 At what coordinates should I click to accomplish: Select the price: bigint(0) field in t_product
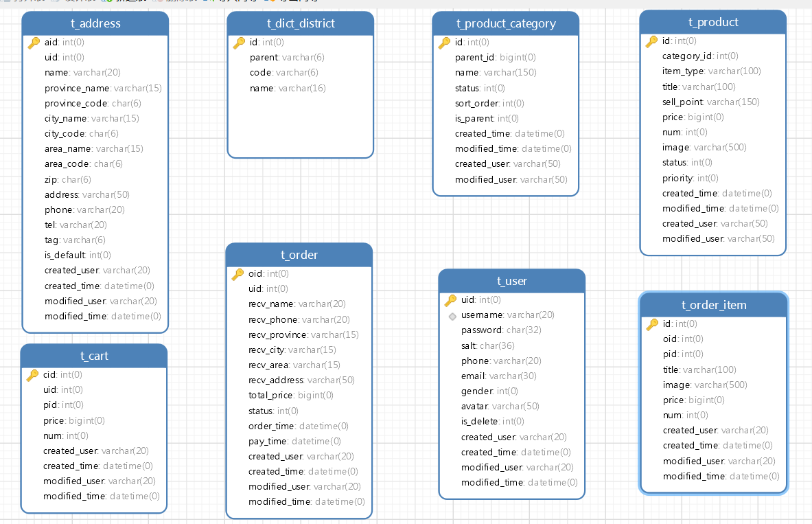click(693, 117)
